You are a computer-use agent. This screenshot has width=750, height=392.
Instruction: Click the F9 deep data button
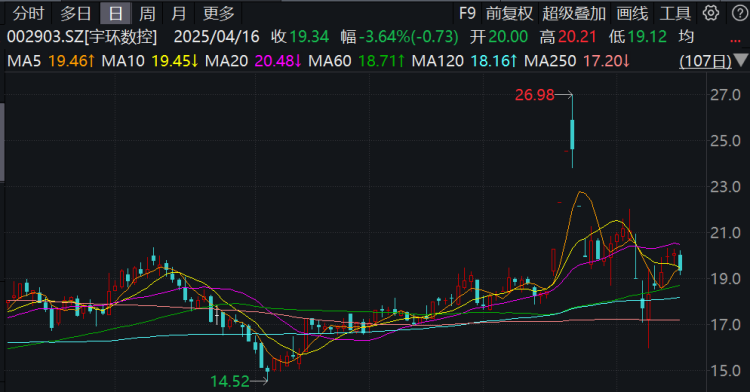point(467,13)
